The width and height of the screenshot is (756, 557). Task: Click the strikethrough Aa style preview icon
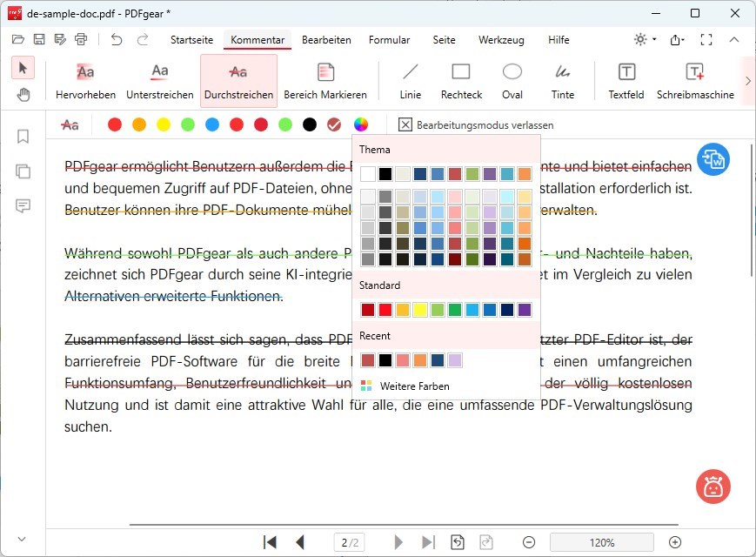(x=70, y=125)
